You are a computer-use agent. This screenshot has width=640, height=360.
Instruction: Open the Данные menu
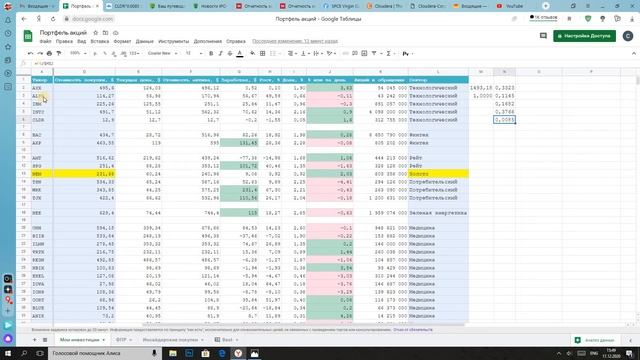click(144, 42)
